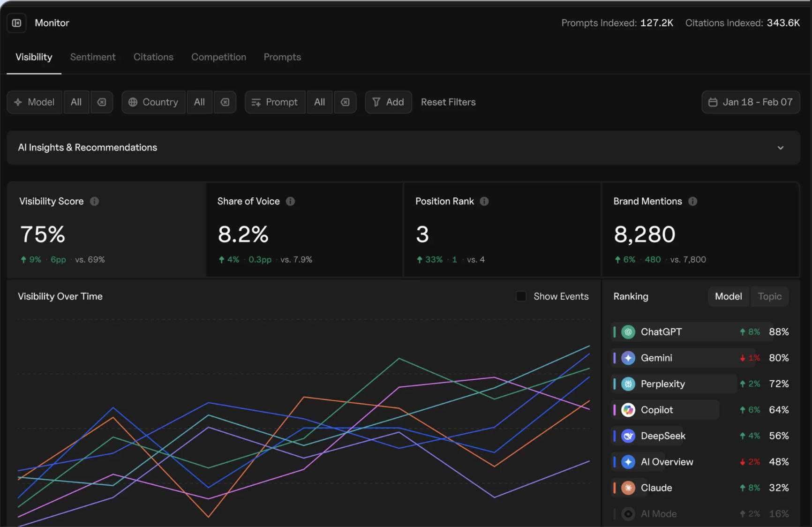Click the Share of Voice info icon

pos(290,201)
